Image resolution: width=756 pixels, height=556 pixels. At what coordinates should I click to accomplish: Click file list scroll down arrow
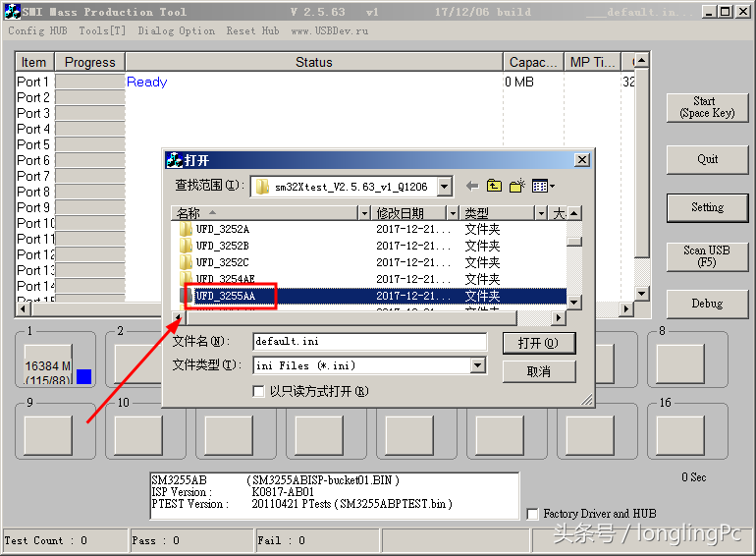pos(573,302)
